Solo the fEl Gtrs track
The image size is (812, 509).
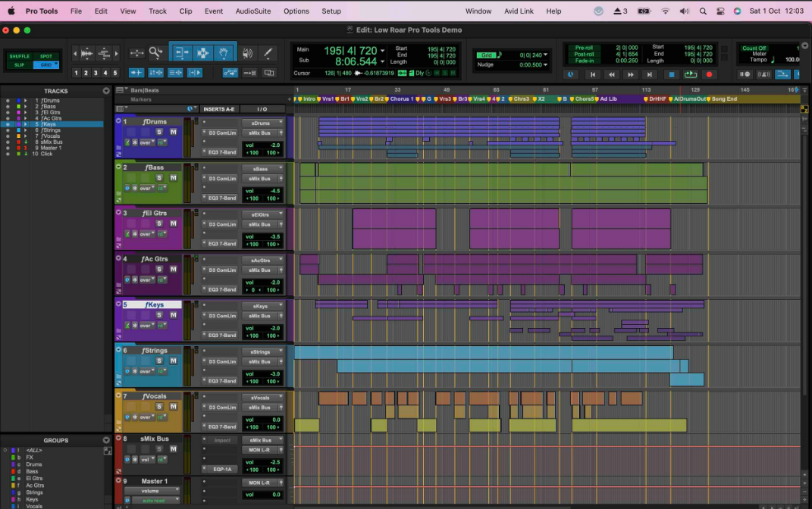point(159,223)
